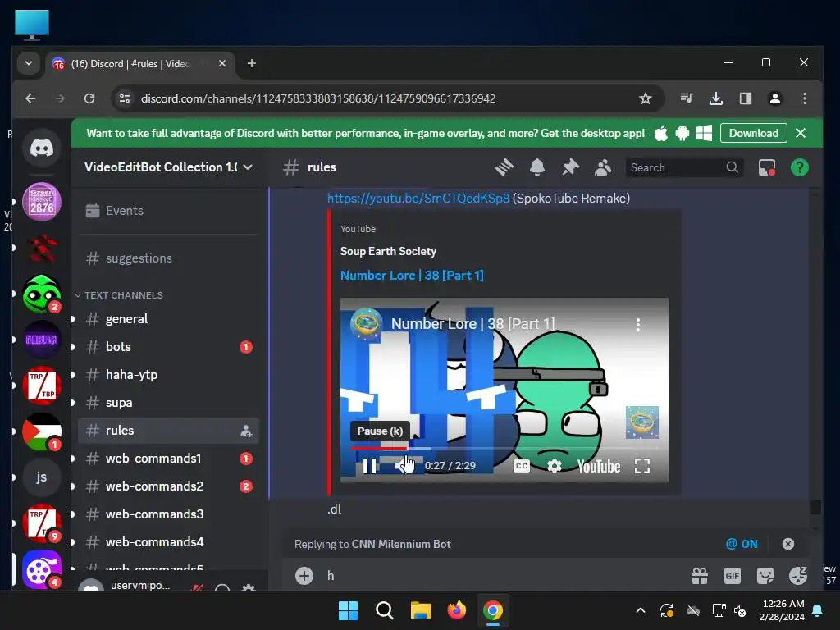Open video player more options menu
The image size is (840, 630).
tap(637, 324)
